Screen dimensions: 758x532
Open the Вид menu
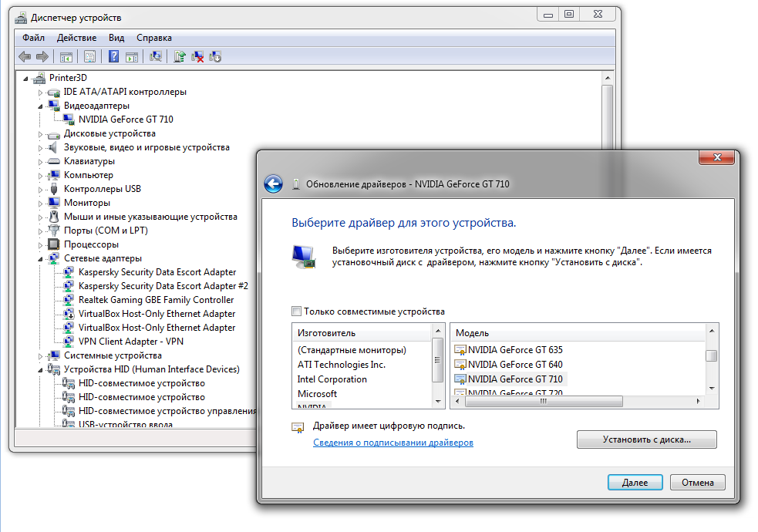[x=116, y=37]
